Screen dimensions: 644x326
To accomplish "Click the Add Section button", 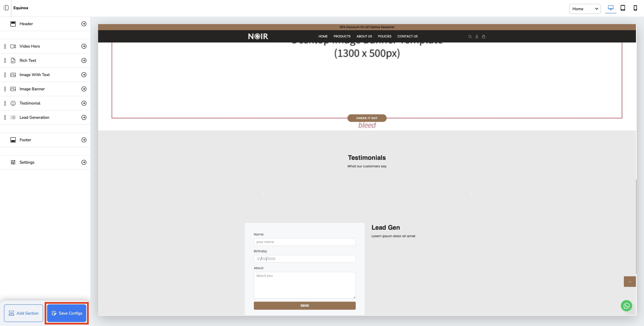I will 23,313.
